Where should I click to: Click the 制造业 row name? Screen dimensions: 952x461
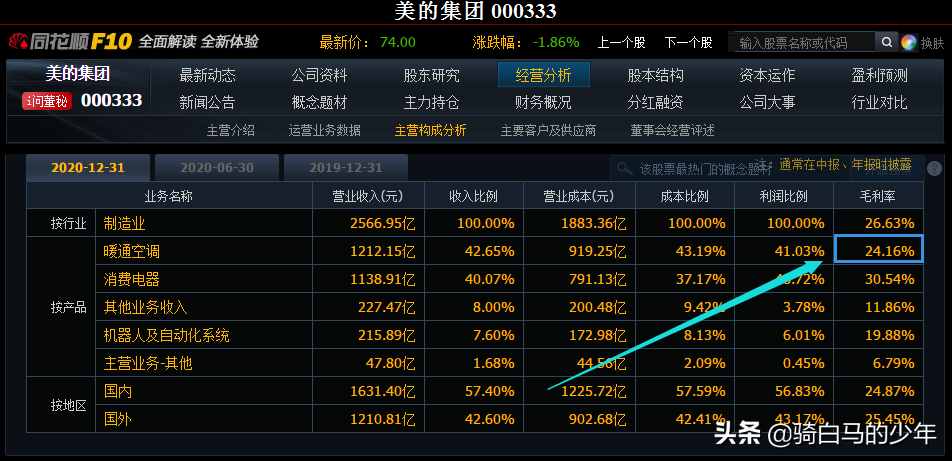[124, 224]
